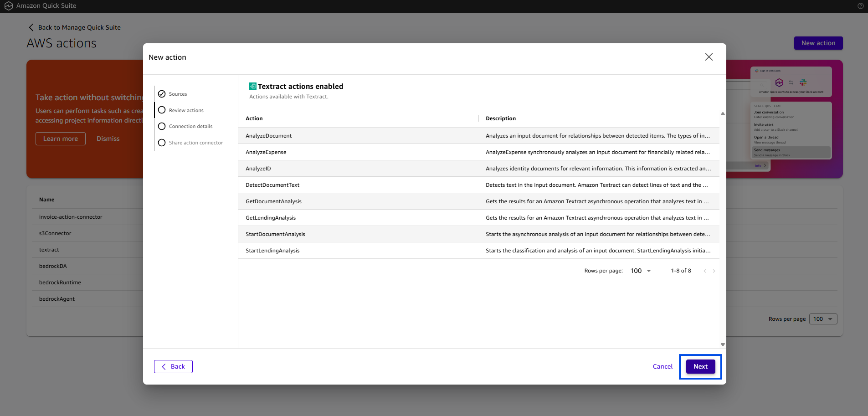Click the Textract service icon
The height and width of the screenshot is (416, 868).
pyautogui.click(x=253, y=86)
